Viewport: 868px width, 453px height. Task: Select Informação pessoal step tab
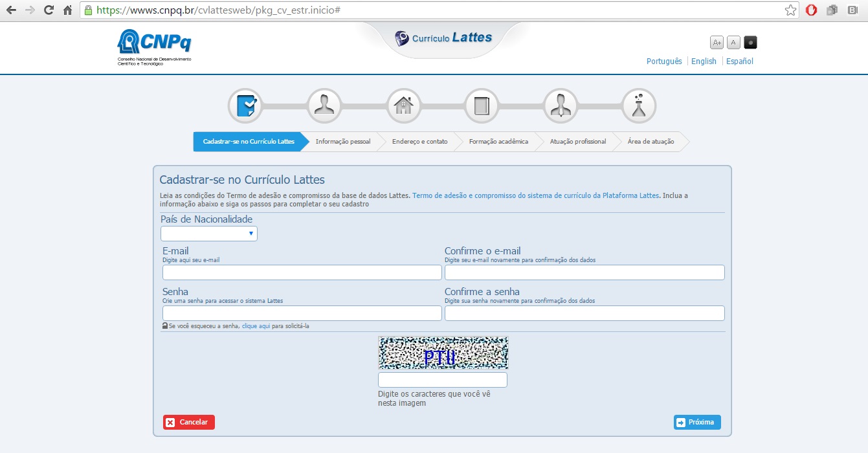(343, 142)
